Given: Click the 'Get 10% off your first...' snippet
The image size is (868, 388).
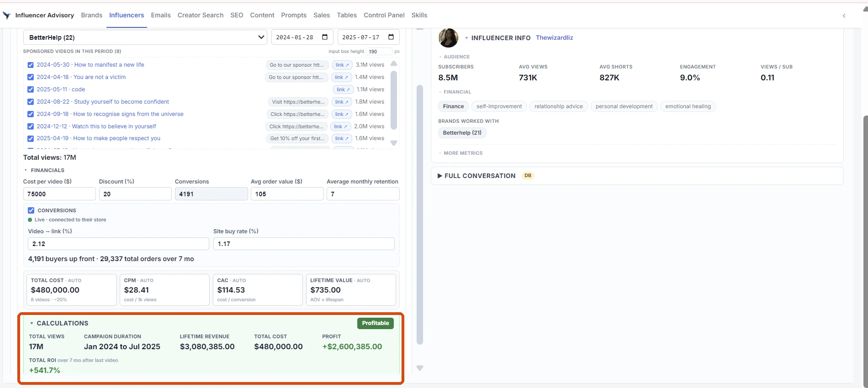Looking at the screenshot, I should point(297,138).
